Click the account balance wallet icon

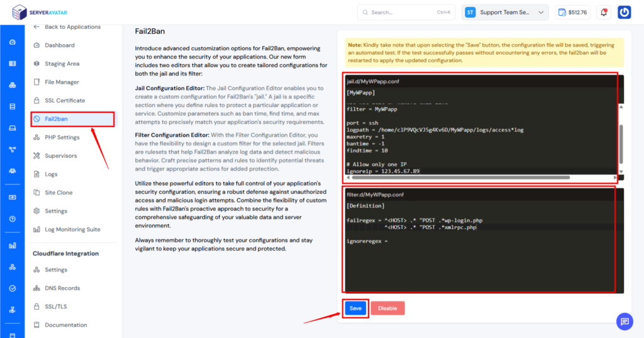click(x=562, y=13)
